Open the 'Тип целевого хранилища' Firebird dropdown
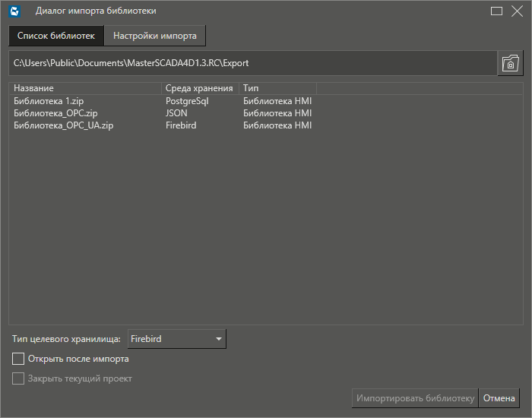The height and width of the screenshot is (418, 532). [176, 338]
